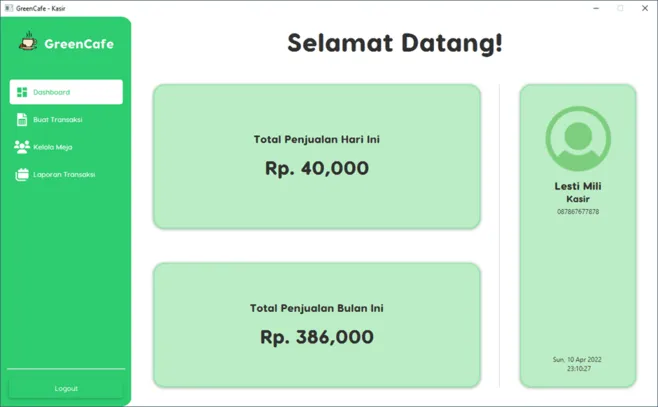Screen dimensions: 658x407
Task: Click the Buat Transaksi document icon
Action: coord(22,120)
